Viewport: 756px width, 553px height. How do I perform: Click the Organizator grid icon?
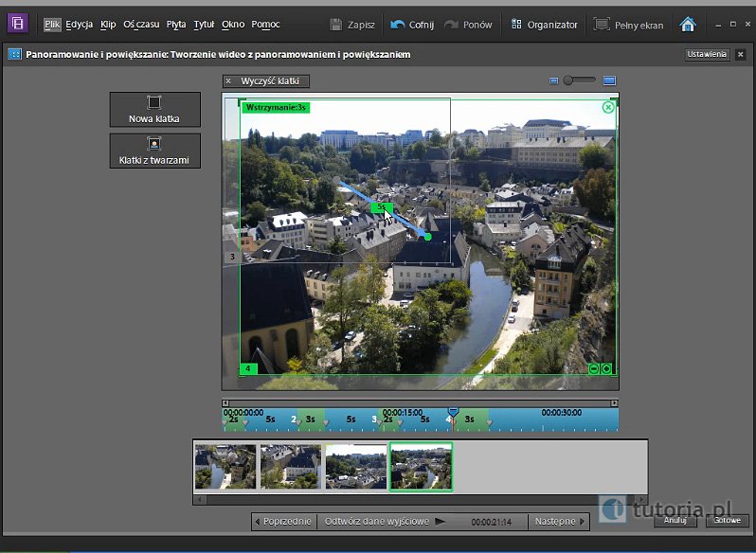click(x=516, y=25)
